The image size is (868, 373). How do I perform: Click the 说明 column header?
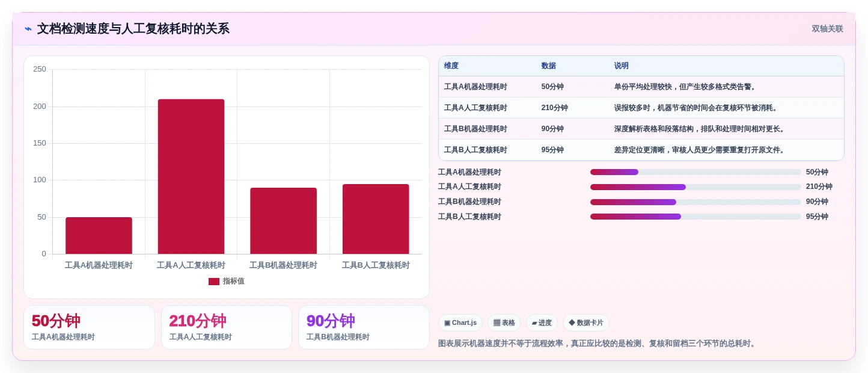point(622,66)
